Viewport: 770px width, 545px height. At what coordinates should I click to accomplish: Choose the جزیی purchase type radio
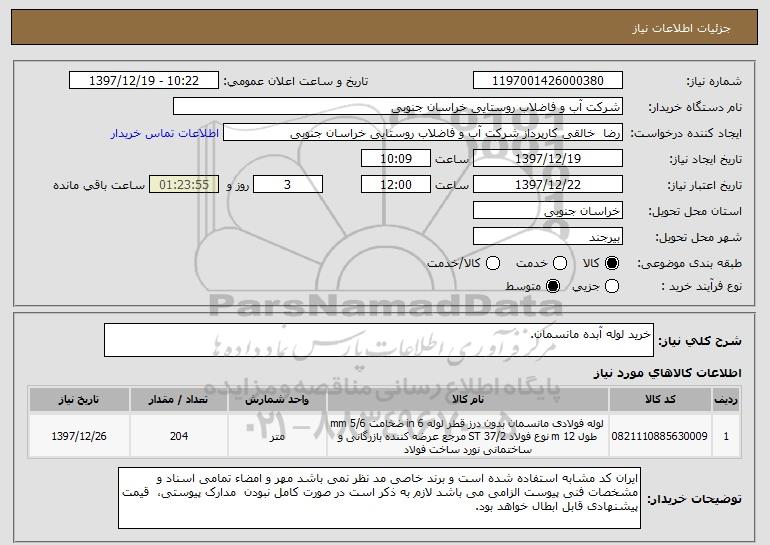pyautogui.click(x=612, y=286)
